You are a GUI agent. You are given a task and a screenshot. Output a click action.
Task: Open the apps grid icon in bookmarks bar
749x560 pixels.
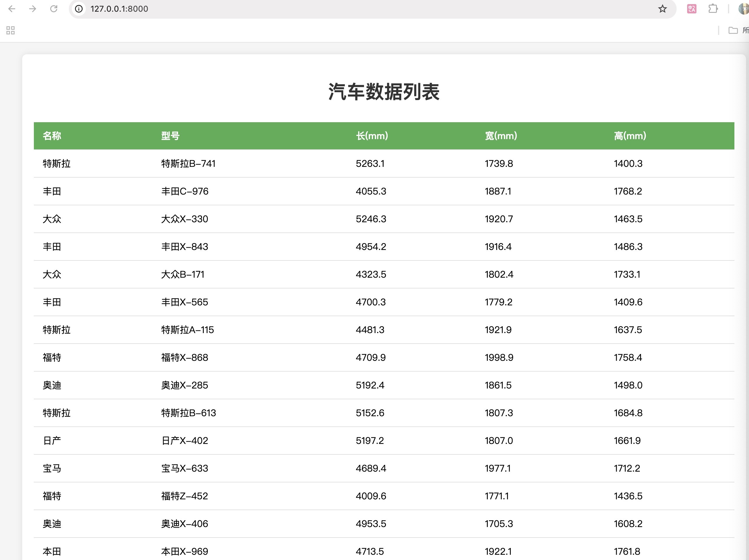coord(11,30)
